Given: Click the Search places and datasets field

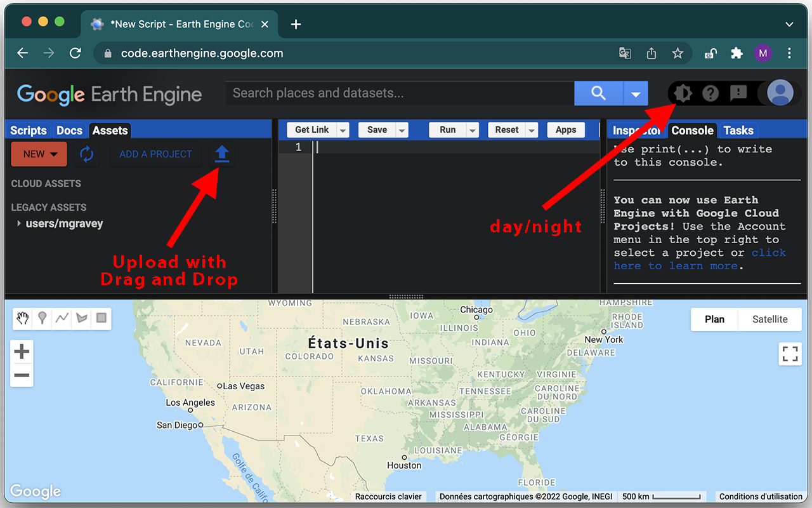Looking at the screenshot, I should tap(400, 93).
